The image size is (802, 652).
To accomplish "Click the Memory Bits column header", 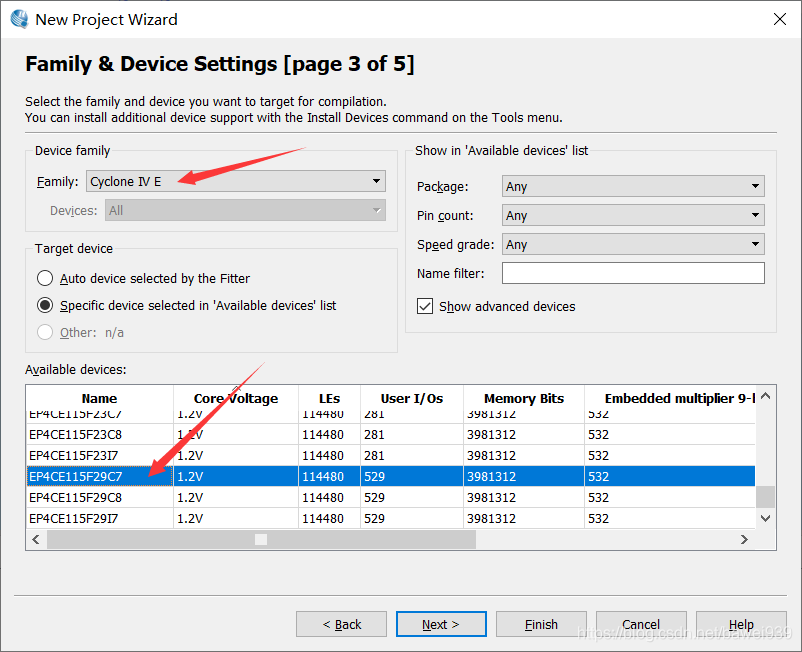I will (x=524, y=398).
